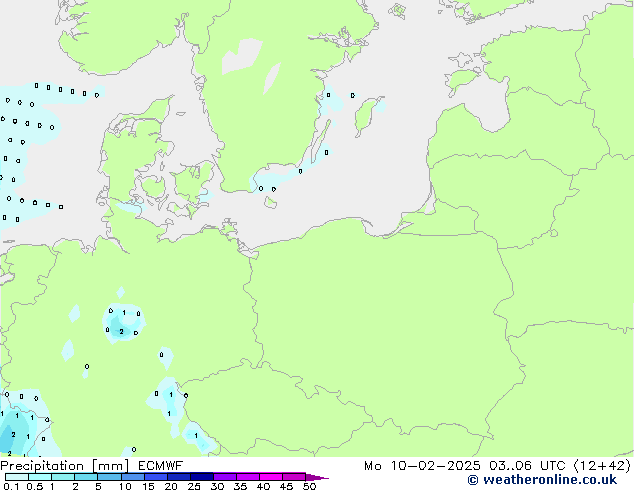Viewport: 634px width, 490px height.
Task: Choose the 25–30 mm navy legend swatch
Action: pos(201,477)
